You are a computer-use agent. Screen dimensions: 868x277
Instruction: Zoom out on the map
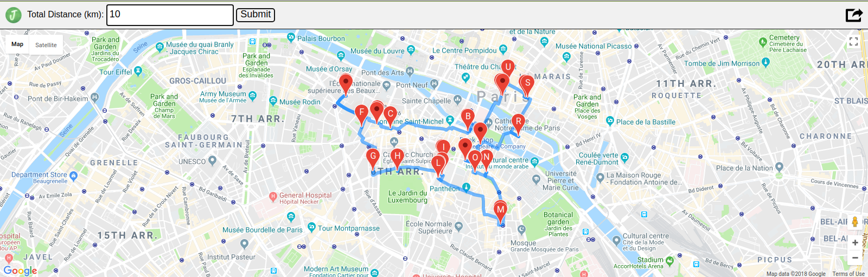pos(855,257)
